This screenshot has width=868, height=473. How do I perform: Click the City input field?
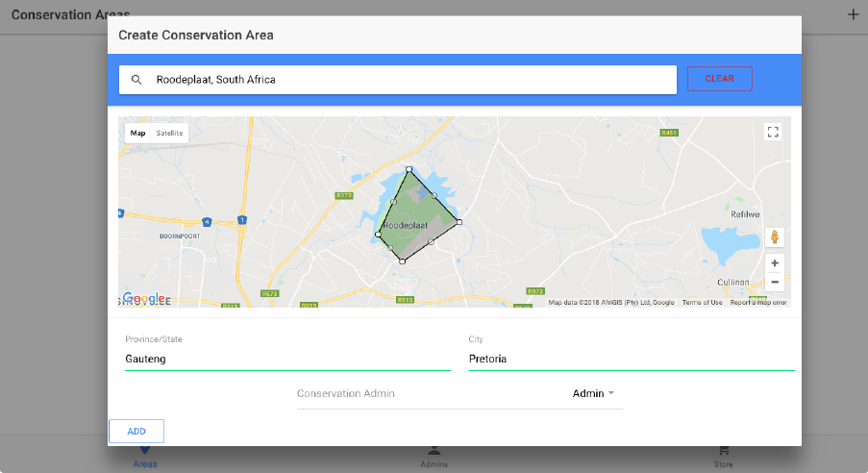(632, 360)
